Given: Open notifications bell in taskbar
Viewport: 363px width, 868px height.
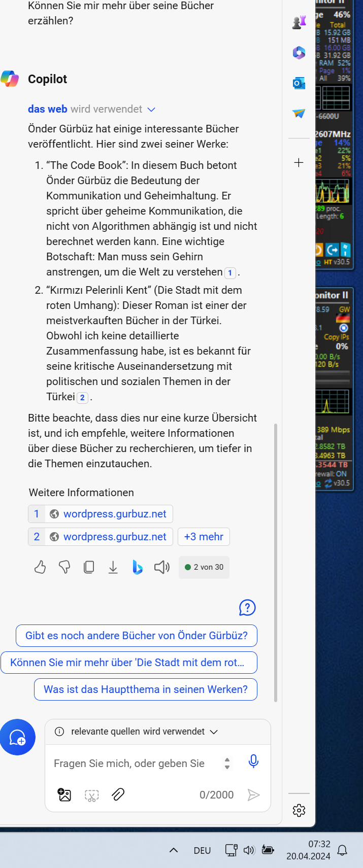Looking at the screenshot, I should click(x=343, y=850).
